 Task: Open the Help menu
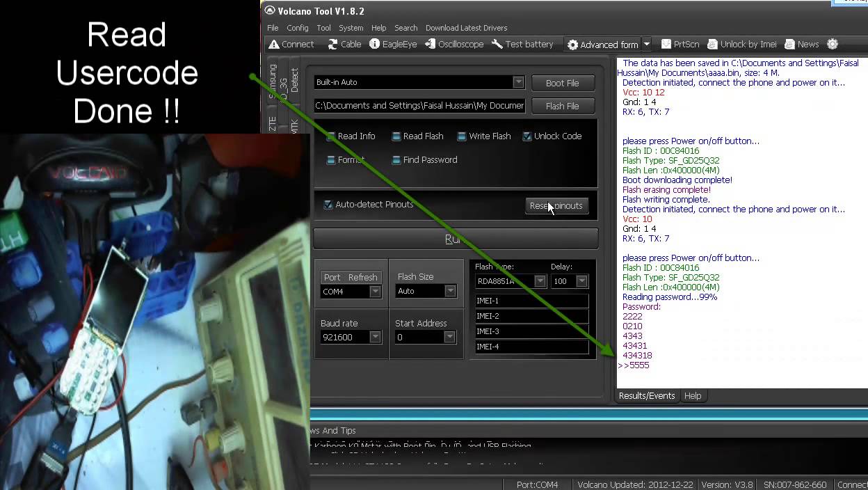click(378, 28)
